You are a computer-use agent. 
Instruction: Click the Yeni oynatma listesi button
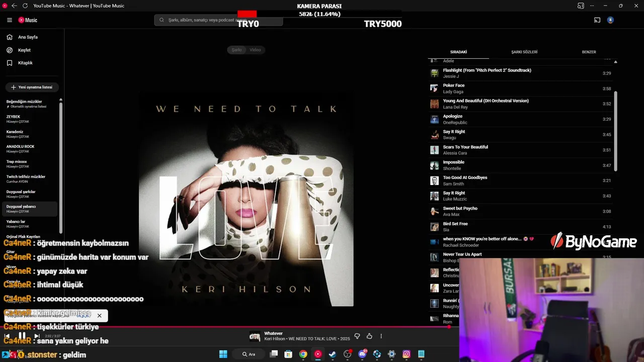pos(32,87)
